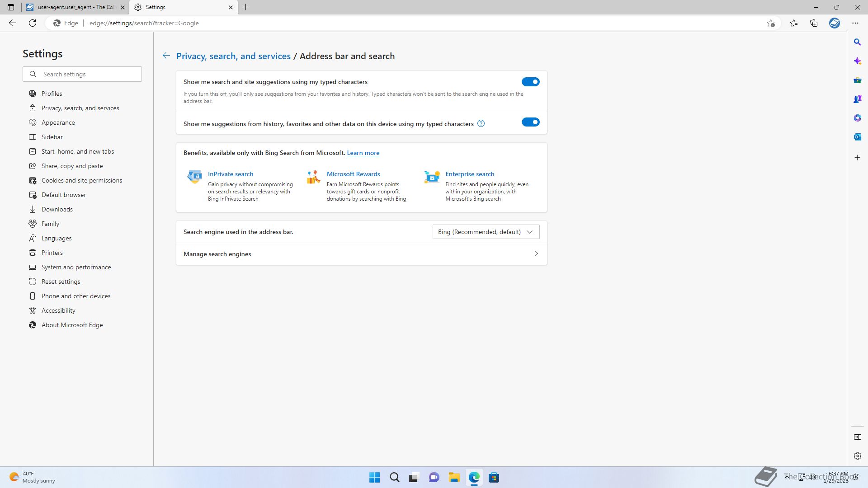Image resolution: width=868 pixels, height=488 pixels.
Task: Click the help question mark icon
Action: (481, 124)
